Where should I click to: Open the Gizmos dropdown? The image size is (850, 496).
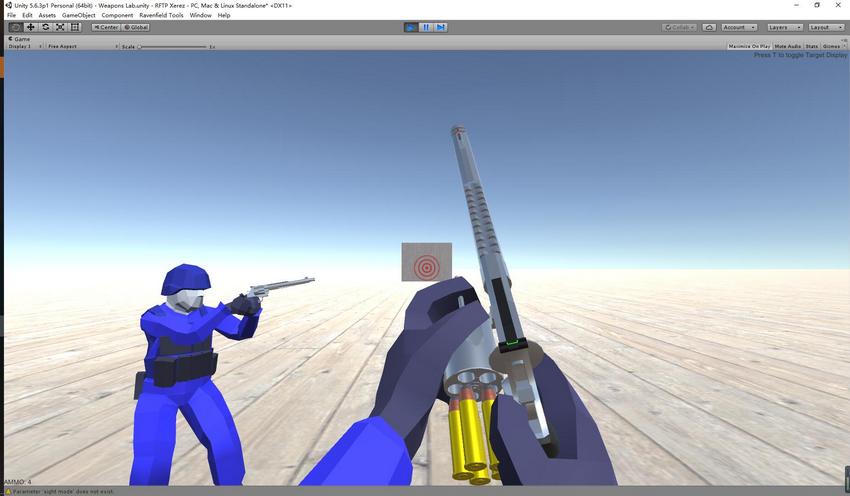(831, 46)
